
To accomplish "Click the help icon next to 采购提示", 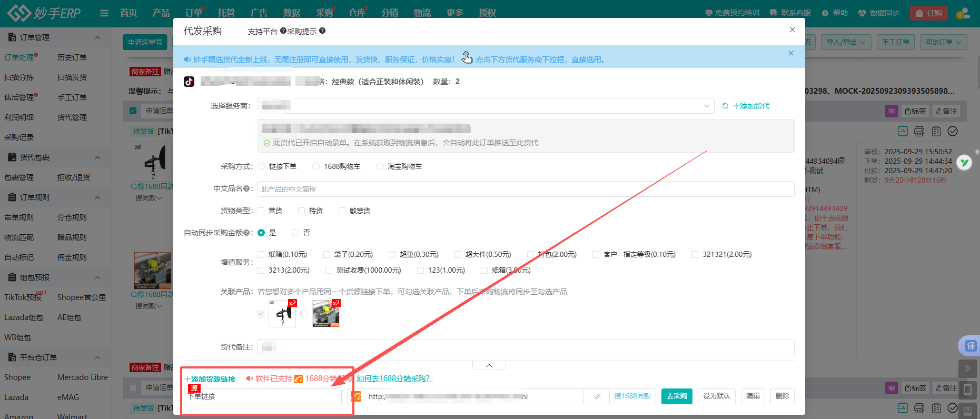I will tap(322, 31).
